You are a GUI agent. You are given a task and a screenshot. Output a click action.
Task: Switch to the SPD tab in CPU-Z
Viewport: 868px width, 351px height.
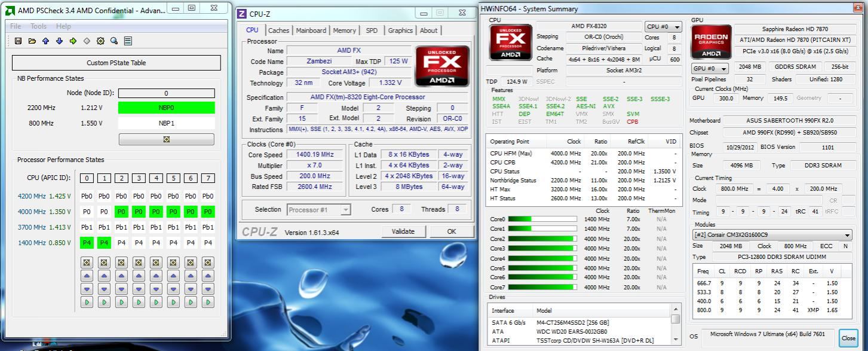(x=372, y=30)
